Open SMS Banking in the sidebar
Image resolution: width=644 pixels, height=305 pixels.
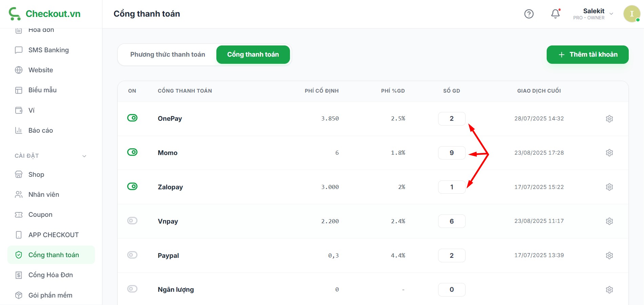click(48, 50)
